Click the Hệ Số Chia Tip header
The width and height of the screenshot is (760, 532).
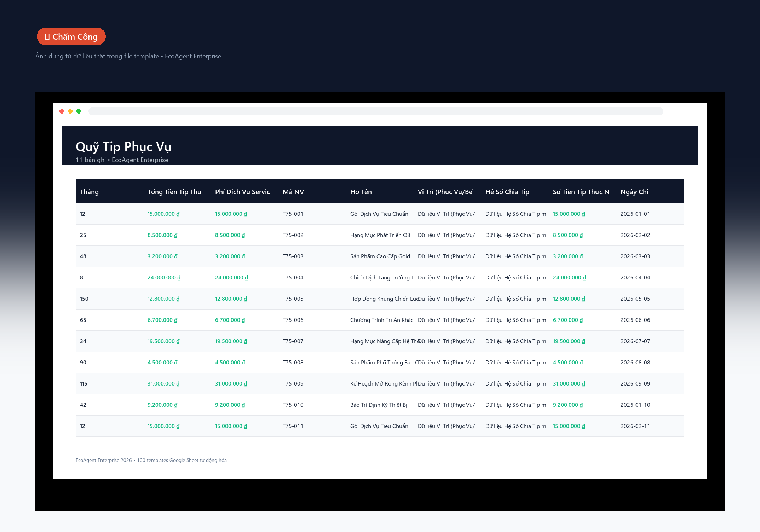[x=507, y=192]
